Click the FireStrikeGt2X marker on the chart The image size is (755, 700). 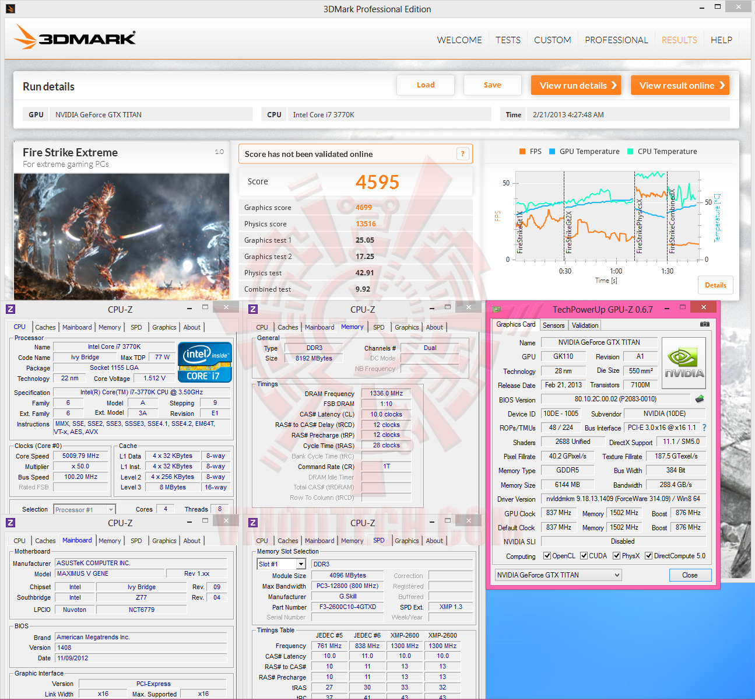coord(569,232)
